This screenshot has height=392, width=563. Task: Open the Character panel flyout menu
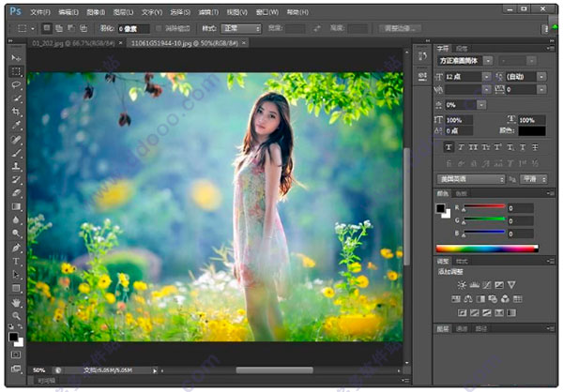pyautogui.click(x=550, y=48)
